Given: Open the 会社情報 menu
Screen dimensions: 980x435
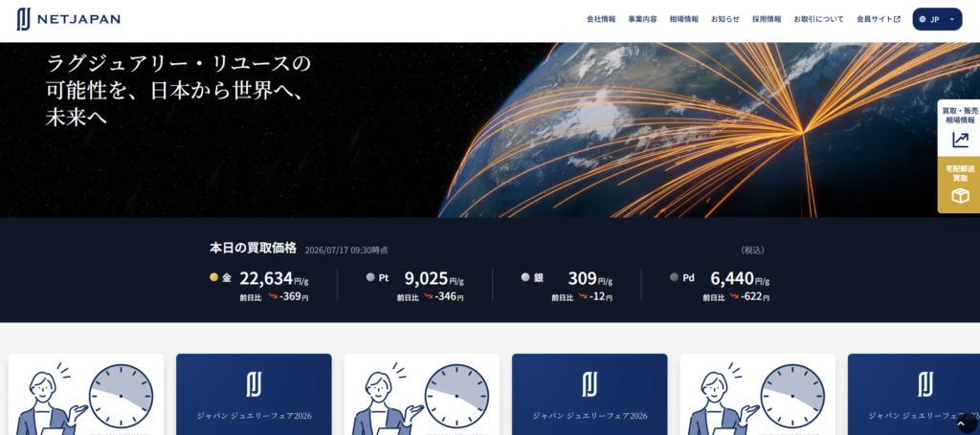Looking at the screenshot, I should click(x=601, y=19).
